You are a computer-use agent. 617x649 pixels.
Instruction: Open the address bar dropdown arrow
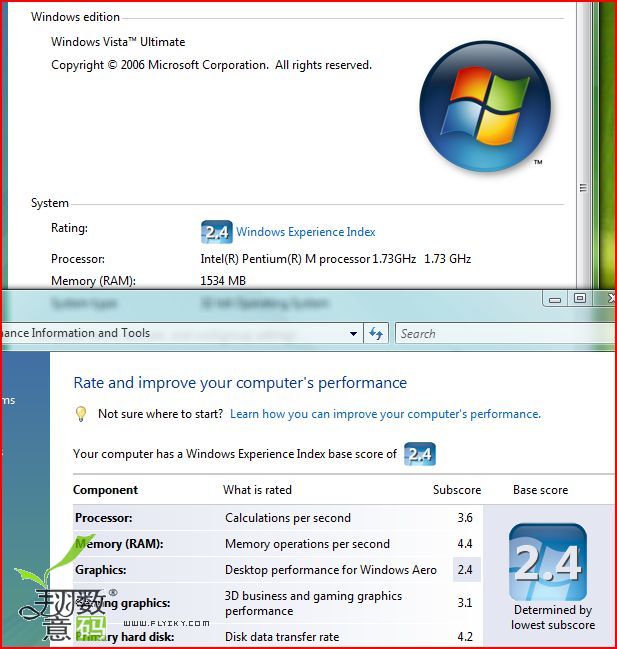353,333
